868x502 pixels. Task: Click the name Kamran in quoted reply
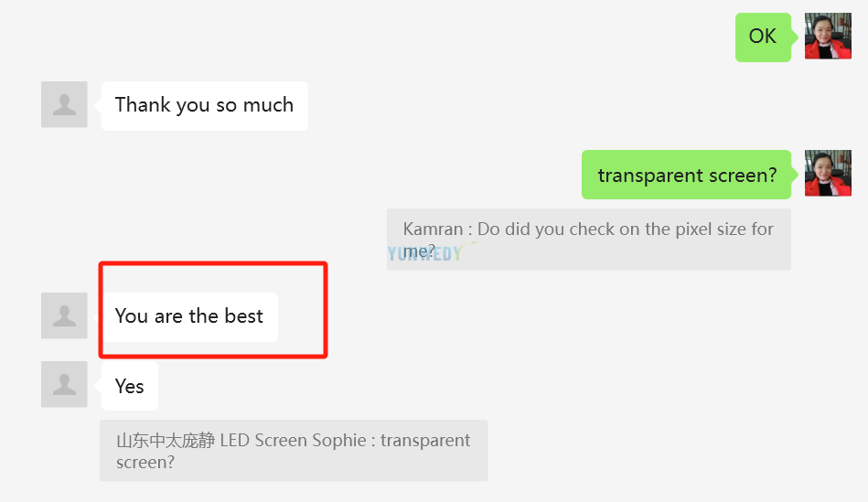coord(433,230)
